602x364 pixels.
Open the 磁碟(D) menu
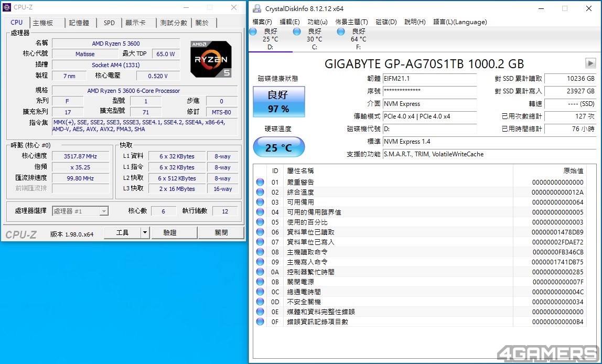(x=386, y=22)
